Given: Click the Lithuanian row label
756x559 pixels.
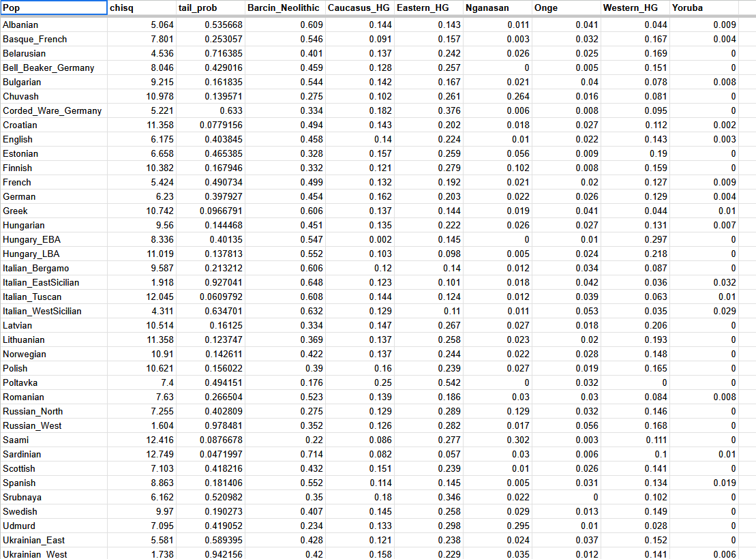Looking at the screenshot, I should click(24, 339).
